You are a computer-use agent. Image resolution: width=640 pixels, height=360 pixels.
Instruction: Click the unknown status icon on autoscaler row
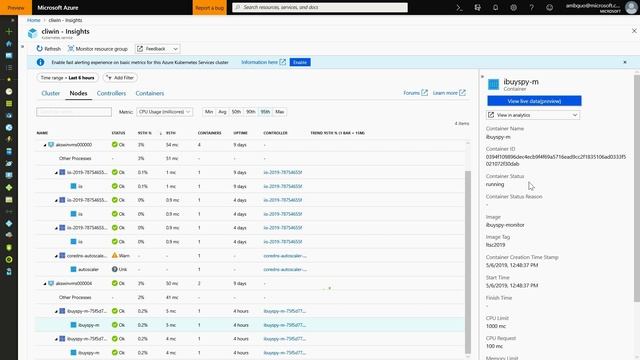pyautogui.click(x=115, y=269)
